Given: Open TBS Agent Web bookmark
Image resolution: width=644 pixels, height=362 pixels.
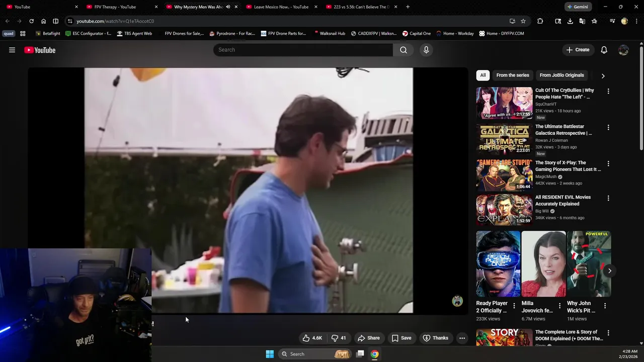Looking at the screenshot, I should click(134, 34).
